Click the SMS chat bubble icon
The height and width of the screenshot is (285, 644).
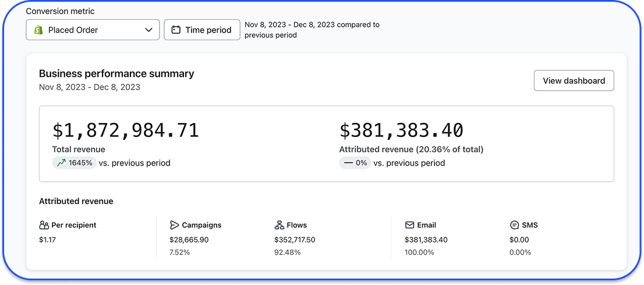[514, 225]
